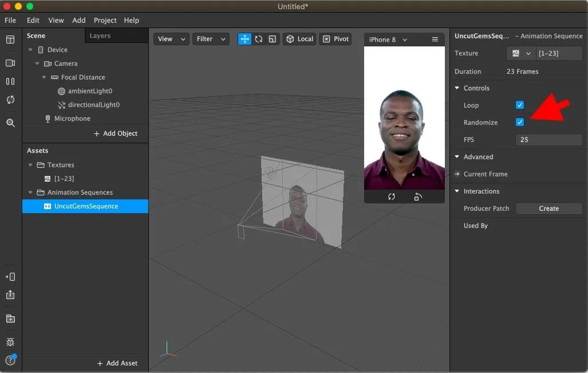Collapse the Focal Distance tree node

tap(44, 77)
